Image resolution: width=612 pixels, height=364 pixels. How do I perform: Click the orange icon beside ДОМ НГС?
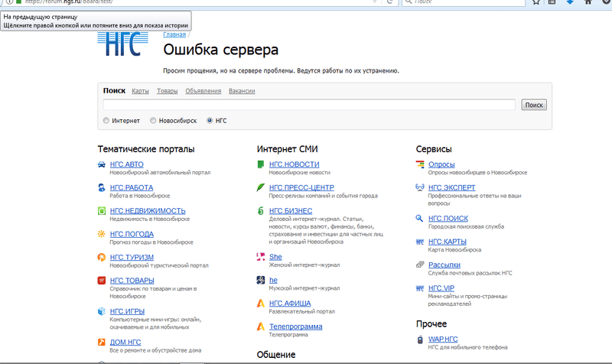pyautogui.click(x=102, y=342)
